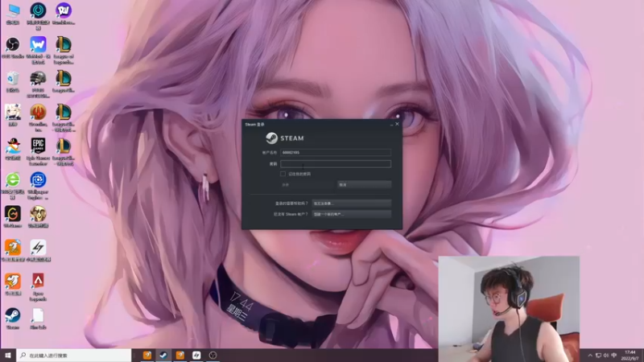Open OBS from the taskbar
The height and width of the screenshot is (362, 644).
tap(213, 356)
